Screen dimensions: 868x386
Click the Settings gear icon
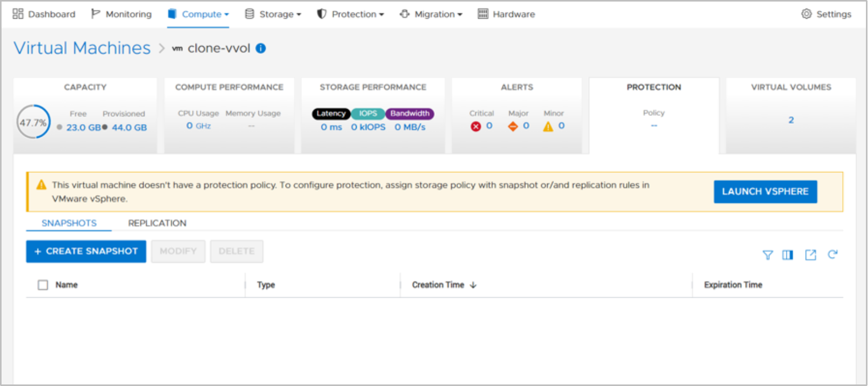(x=806, y=14)
